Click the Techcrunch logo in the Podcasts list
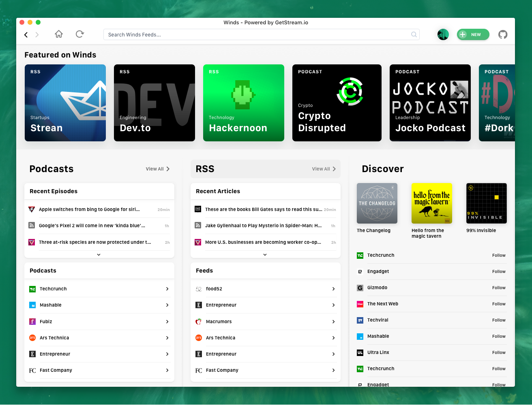Viewport: 532px width, 405px height. click(32, 289)
